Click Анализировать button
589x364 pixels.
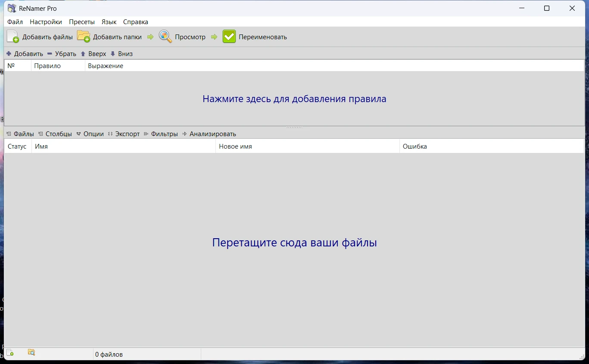(x=209, y=134)
